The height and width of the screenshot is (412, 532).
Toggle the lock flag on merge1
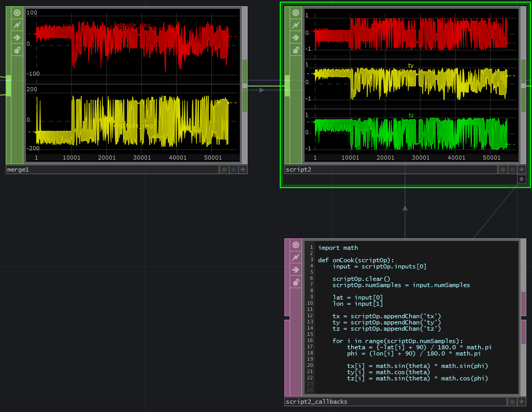17,50
